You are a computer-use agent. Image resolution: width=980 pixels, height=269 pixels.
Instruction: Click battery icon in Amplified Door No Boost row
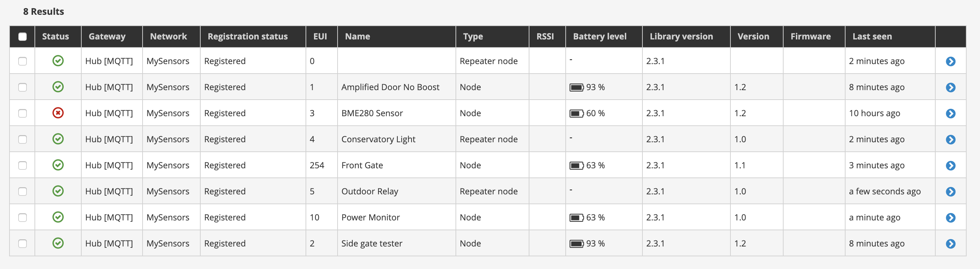tap(576, 88)
